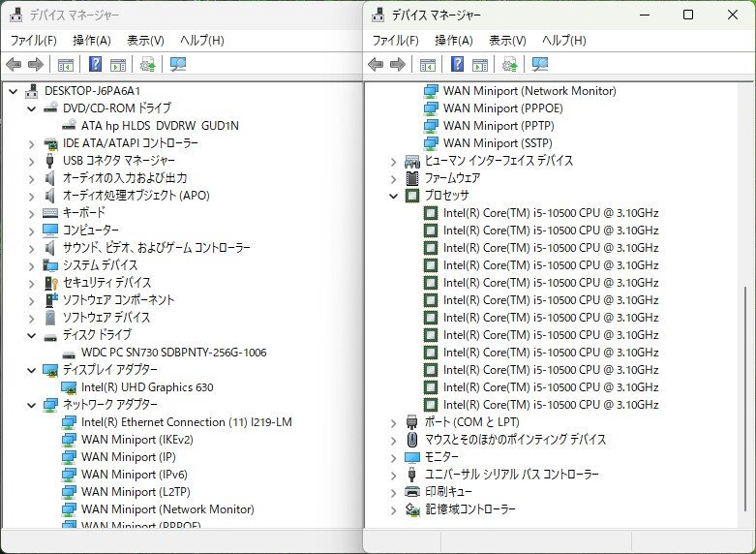Select ソフトウェア コンポーネント category
756x554 pixels.
pos(119,299)
